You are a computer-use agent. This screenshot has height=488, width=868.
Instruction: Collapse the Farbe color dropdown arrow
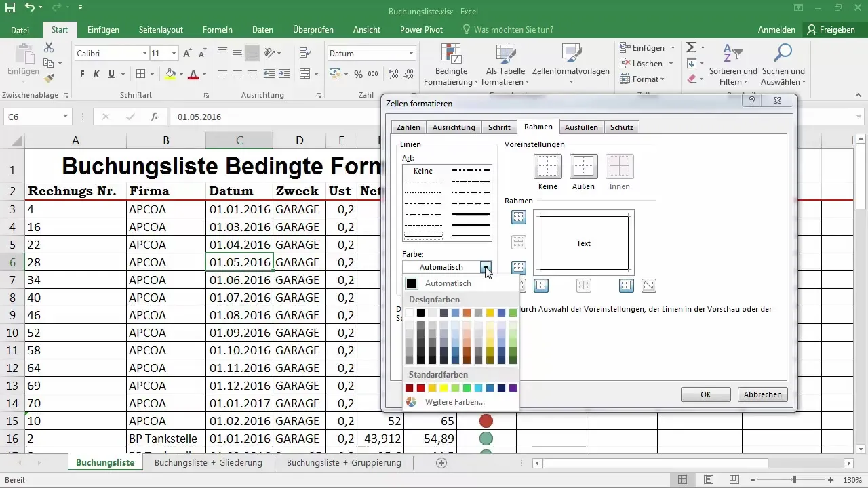(x=486, y=267)
